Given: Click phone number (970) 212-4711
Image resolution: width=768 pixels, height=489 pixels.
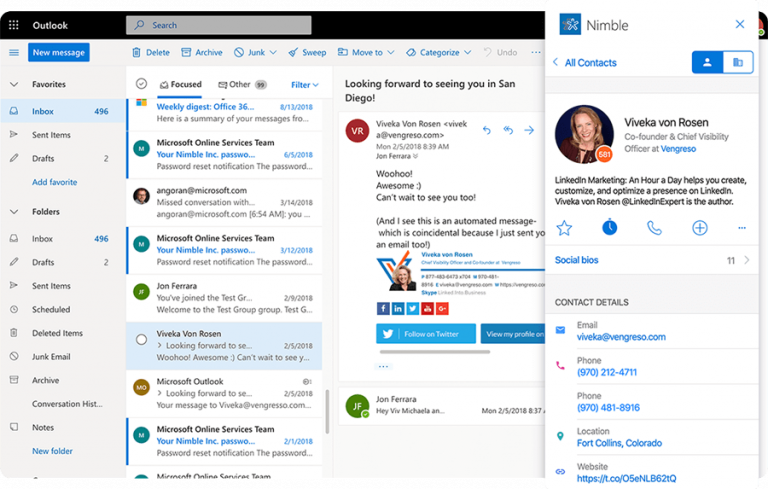Looking at the screenshot, I should coord(607,372).
